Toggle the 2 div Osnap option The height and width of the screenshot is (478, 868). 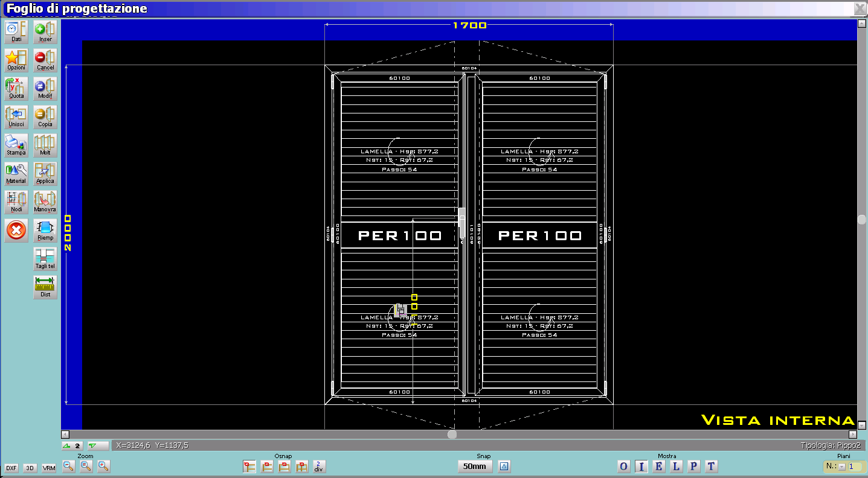pyautogui.click(x=320, y=467)
